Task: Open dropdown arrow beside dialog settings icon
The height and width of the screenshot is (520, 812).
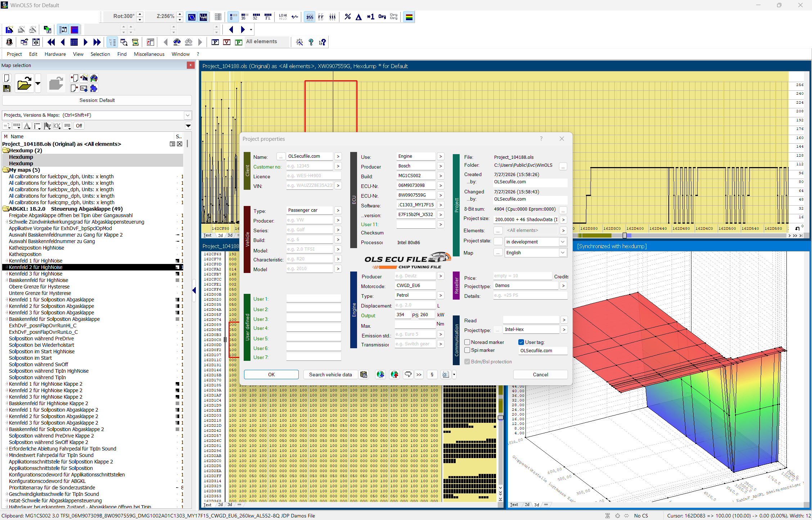Action: [454, 375]
